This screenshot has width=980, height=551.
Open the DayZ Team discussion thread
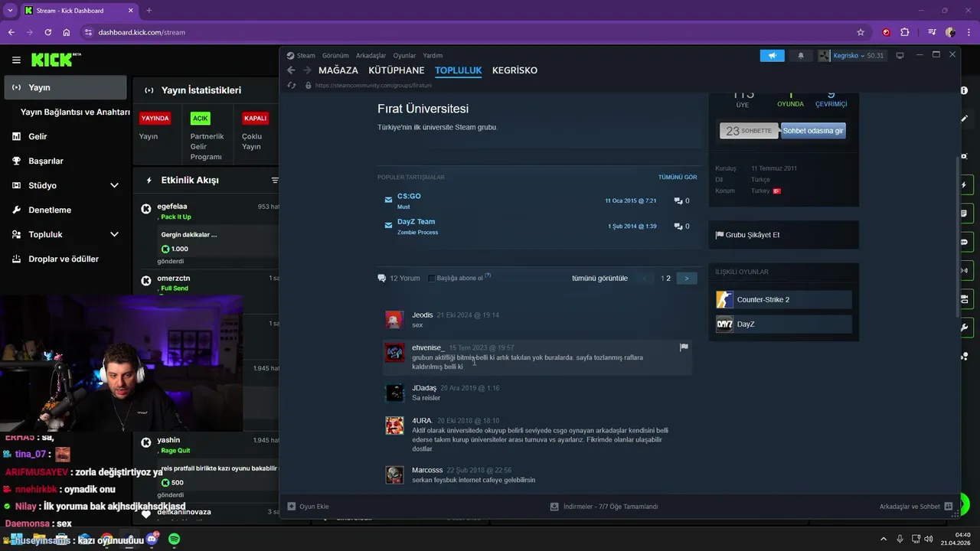point(416,221)
